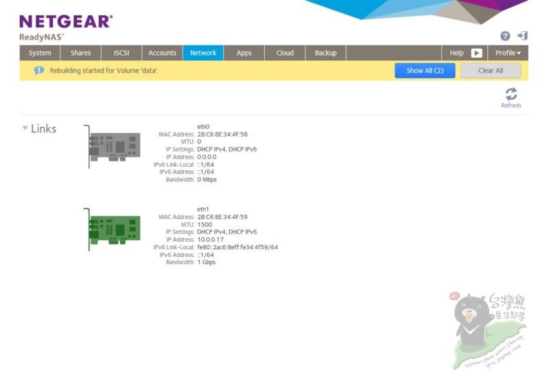Select the green eth1 network card icon

coord(112,229)
